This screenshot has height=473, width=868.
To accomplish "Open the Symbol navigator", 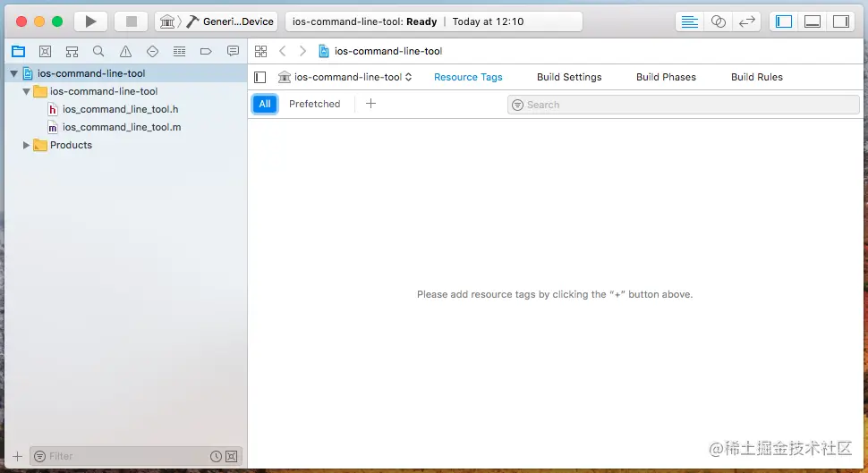I will [72, 52].
